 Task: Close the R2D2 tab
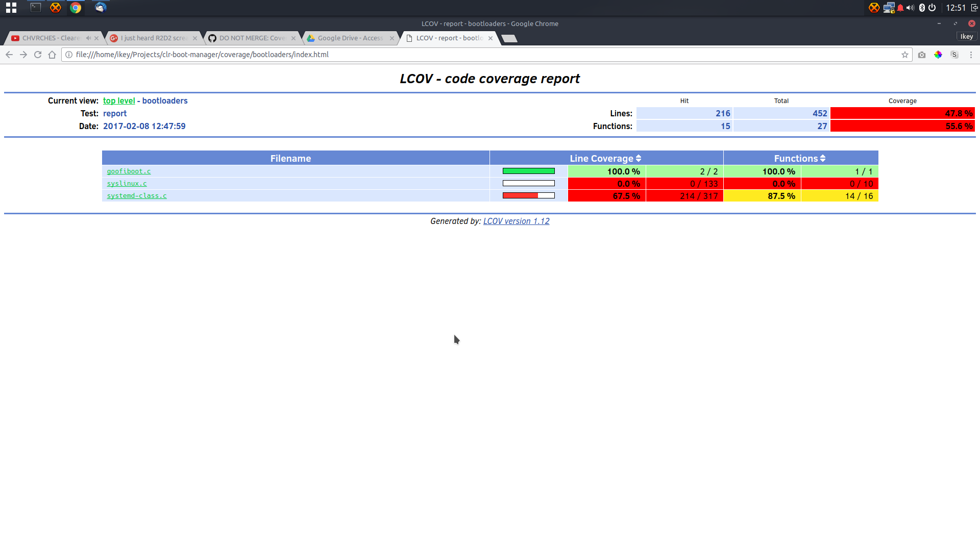pos(195,38)
